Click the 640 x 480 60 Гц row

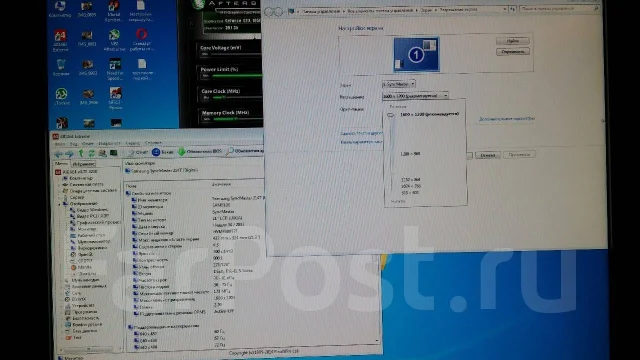(x=180, y=333)
